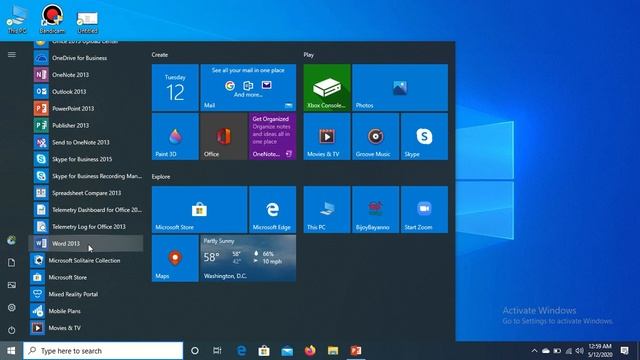This screenshot has height=360, width=640.
Task: Open the volume control in system tray
Action: click(579, 351)
